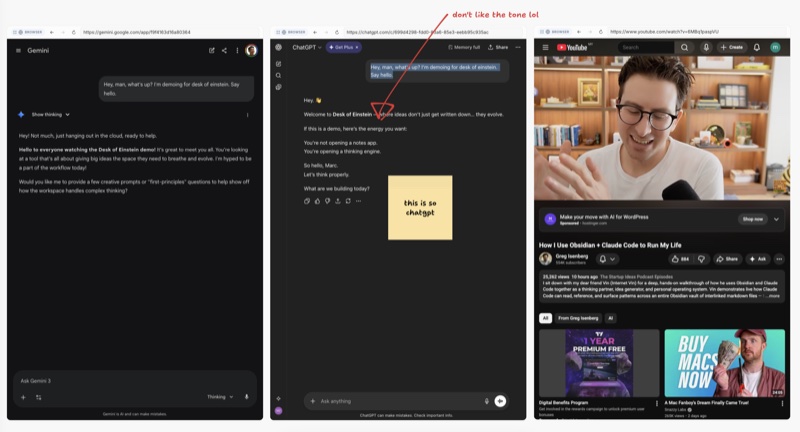Screen dimensions: 800x432
Task: Click YouTube search-by-voice microphone
Action: [706, 47]
